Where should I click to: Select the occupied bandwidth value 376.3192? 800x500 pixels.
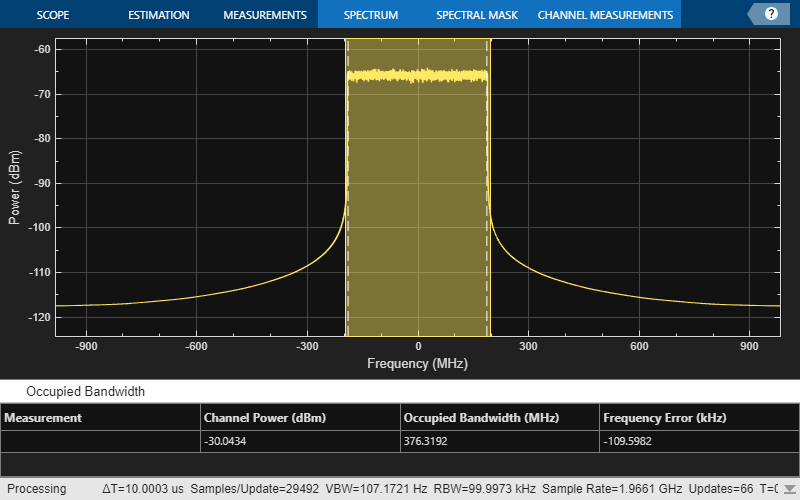(429, 441)
